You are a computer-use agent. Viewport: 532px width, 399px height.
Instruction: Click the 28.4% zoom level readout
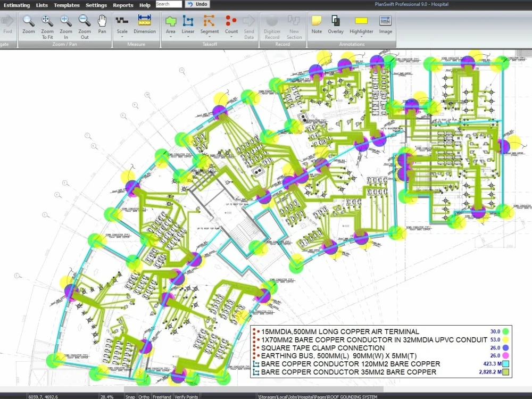tap(107, 396)
